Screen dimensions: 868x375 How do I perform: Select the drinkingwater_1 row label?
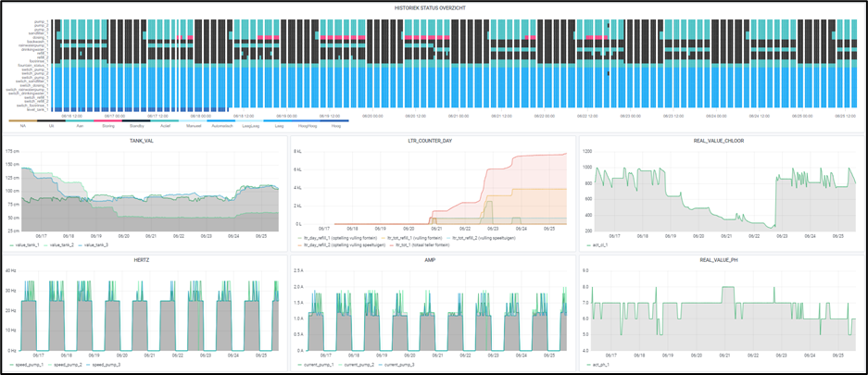(35, 49)
